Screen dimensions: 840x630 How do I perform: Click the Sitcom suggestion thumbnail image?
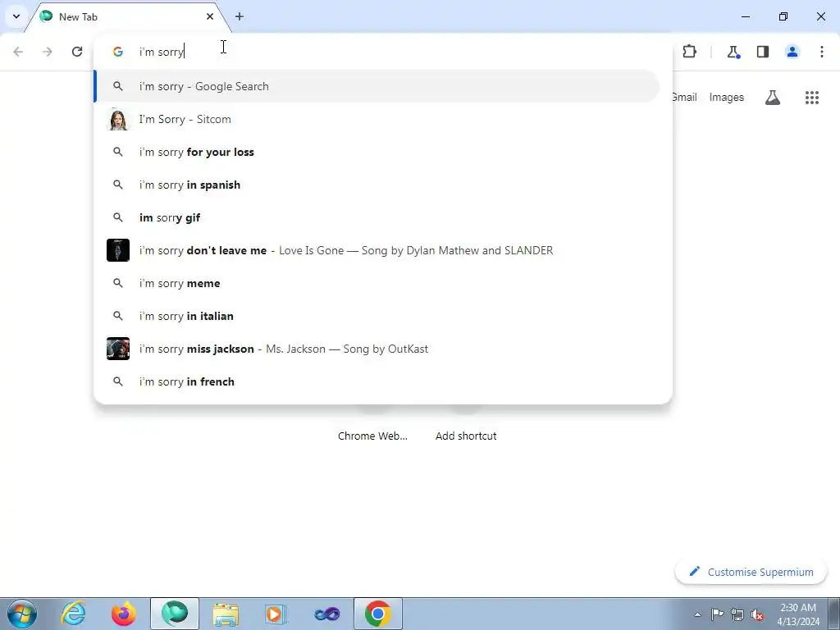118,119
